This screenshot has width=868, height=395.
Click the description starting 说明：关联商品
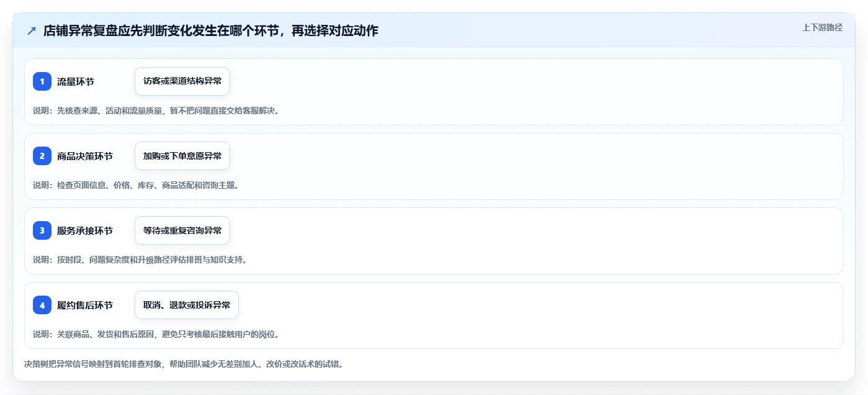coord(156,334)
